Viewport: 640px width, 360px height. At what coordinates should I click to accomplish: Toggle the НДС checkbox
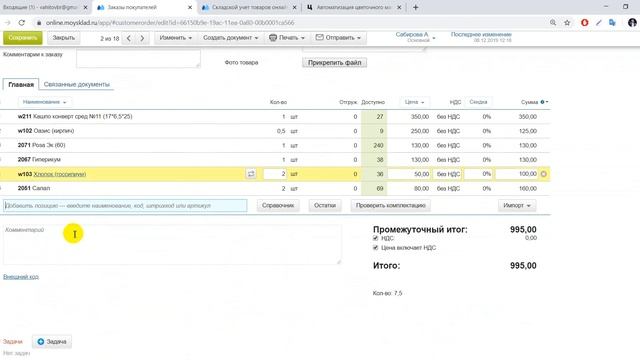(376, 238)
